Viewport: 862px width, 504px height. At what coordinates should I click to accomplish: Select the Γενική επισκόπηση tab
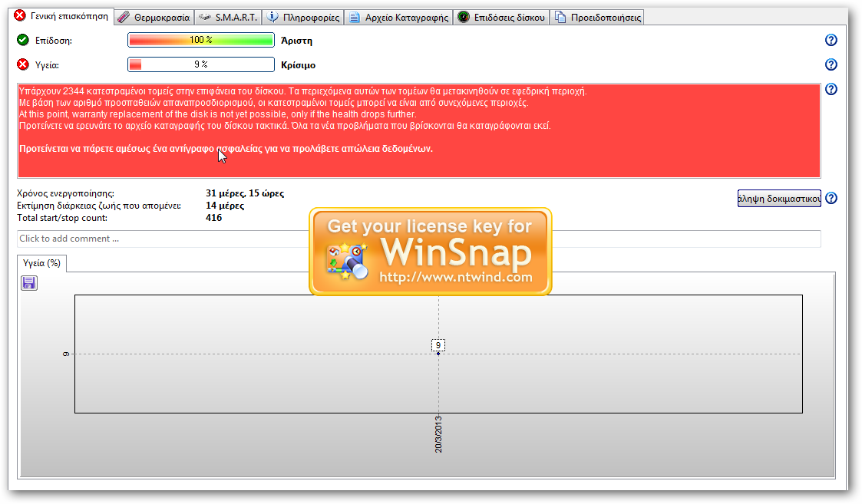pos(61,16)
